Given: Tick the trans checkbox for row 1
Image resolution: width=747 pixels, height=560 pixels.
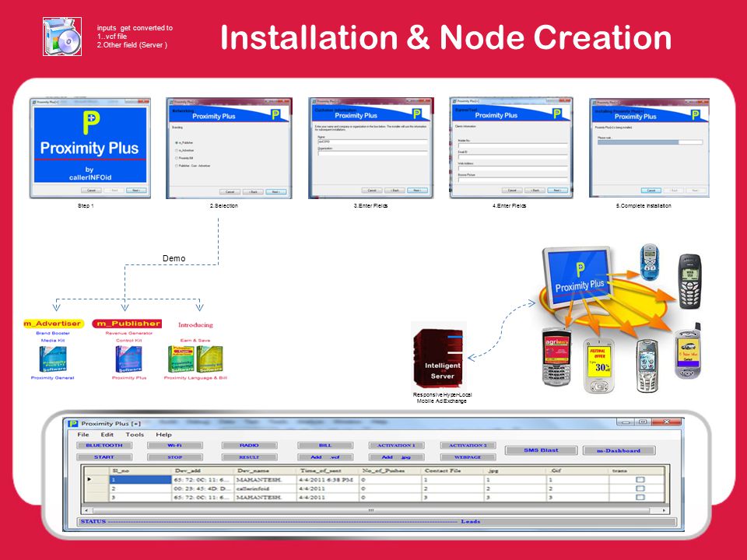Looking at the screenshot, I should [x=640, y=480].
